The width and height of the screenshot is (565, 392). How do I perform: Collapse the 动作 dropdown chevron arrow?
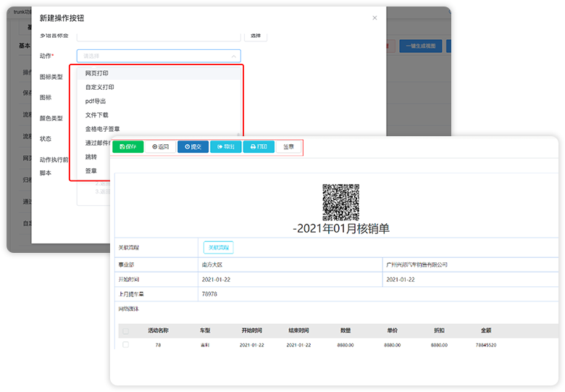pyautogui.click(x=233, y=57)
